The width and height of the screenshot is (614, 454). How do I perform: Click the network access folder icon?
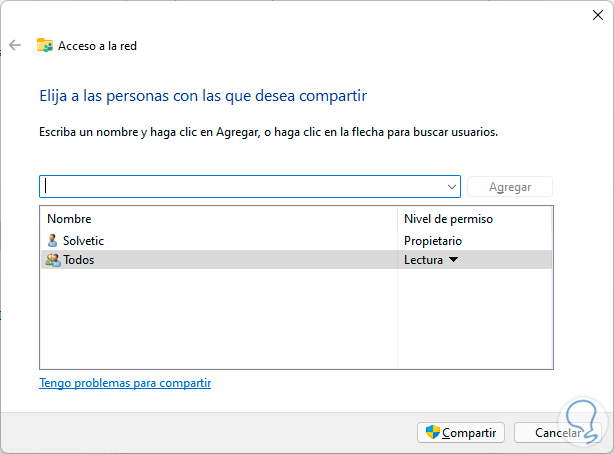[45, 45]
